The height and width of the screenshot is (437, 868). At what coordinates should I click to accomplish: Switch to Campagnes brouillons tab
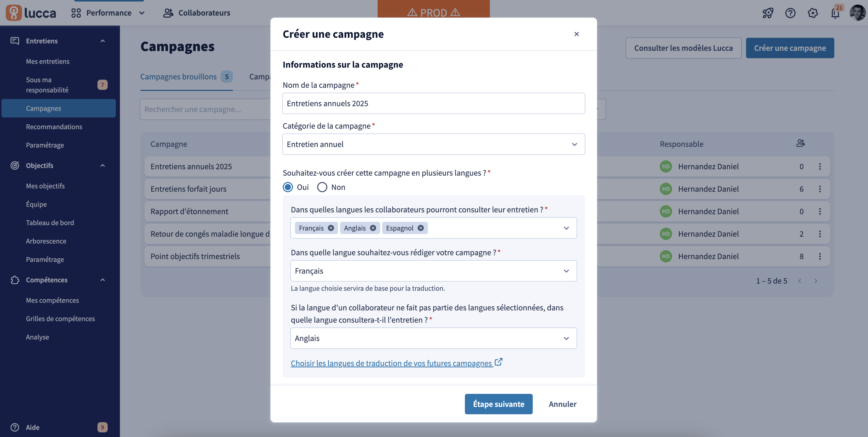pyautogui.click(x=186, y=77)
